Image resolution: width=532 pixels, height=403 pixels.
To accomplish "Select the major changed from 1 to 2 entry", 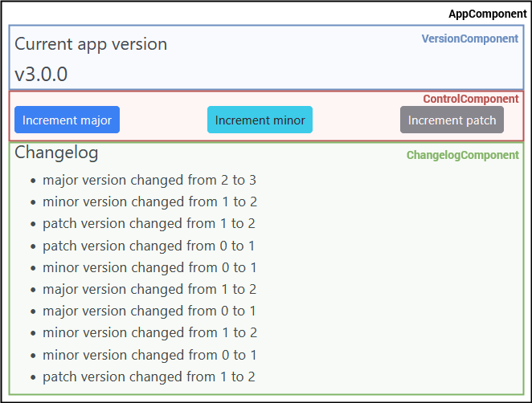I will [149, 289].
